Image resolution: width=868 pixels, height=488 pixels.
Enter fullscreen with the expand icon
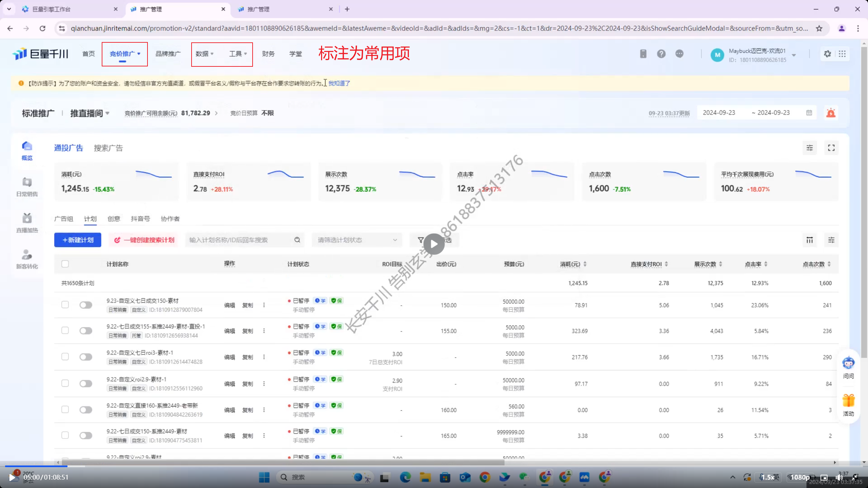[x=831, y=148]
